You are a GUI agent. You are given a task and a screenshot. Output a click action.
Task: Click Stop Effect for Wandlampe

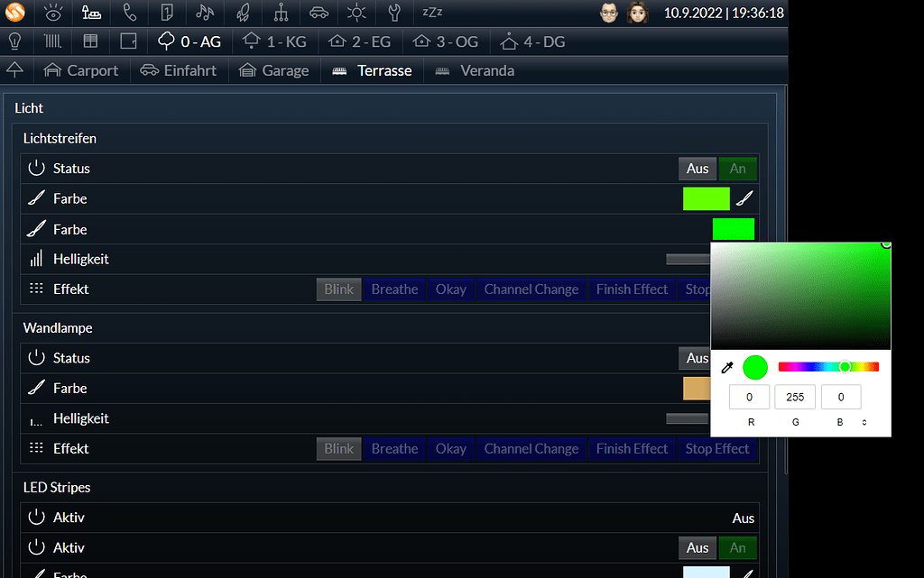pyautogui.click(x=717, y=449)
